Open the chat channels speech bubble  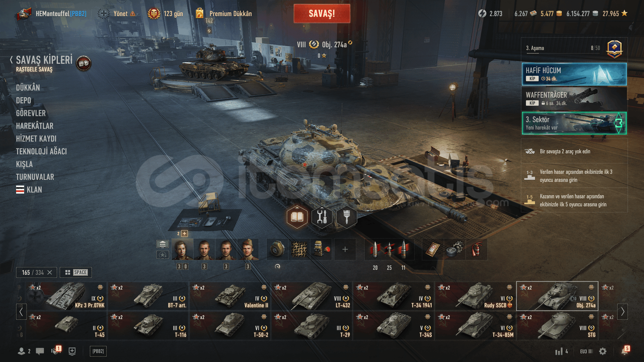click(x=40, y=351)
